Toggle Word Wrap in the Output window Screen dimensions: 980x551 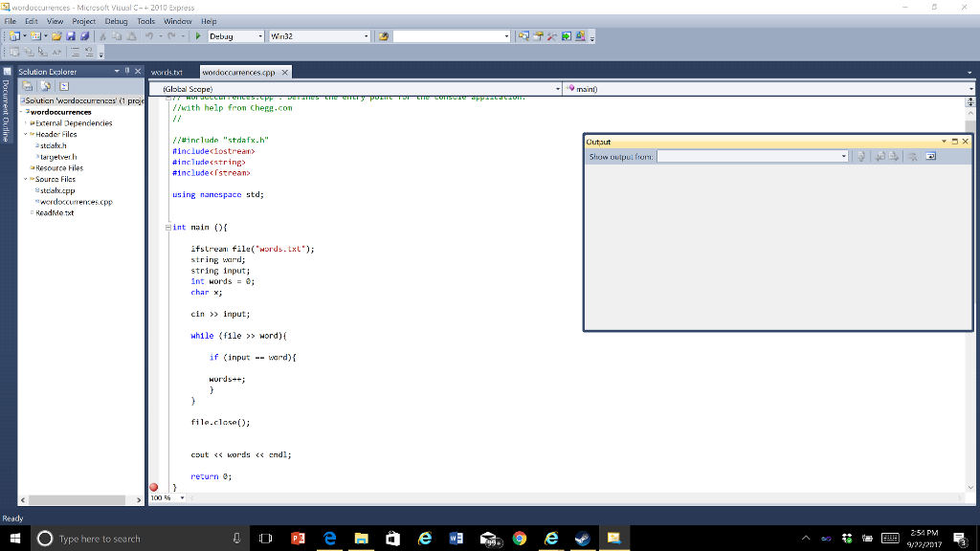pyautogui.click(x=930, y=155)
